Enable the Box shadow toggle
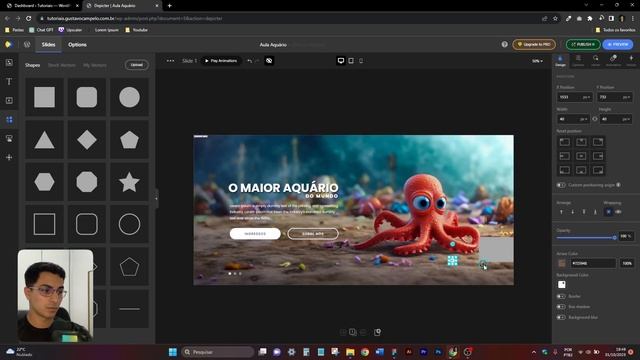 [x=561, y=307]
